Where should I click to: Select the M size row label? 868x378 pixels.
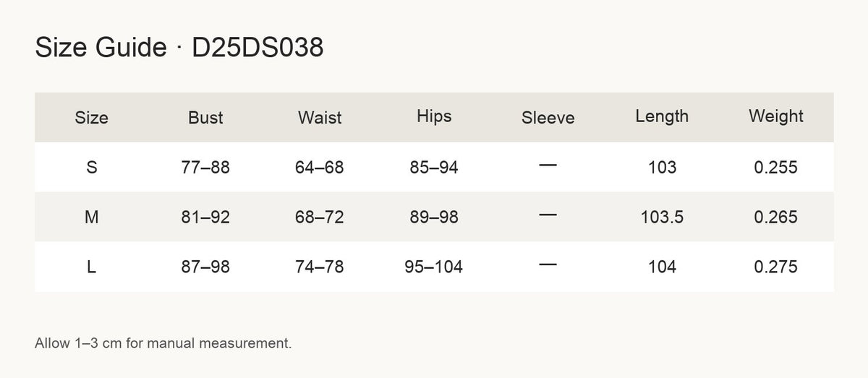[91, 218]
